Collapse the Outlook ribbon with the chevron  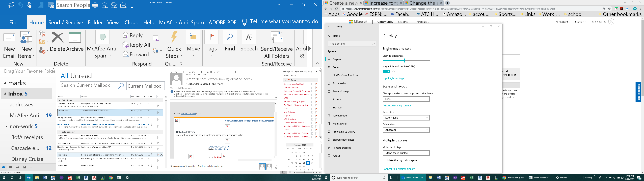[317, 64]
